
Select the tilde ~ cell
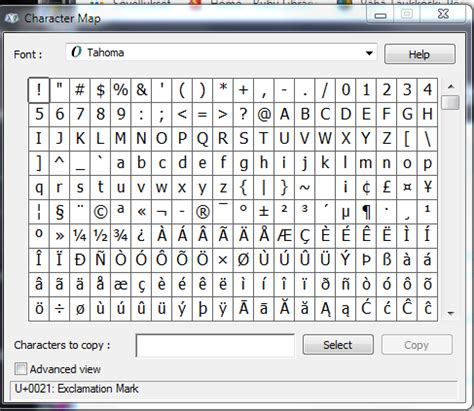[305, 187]
